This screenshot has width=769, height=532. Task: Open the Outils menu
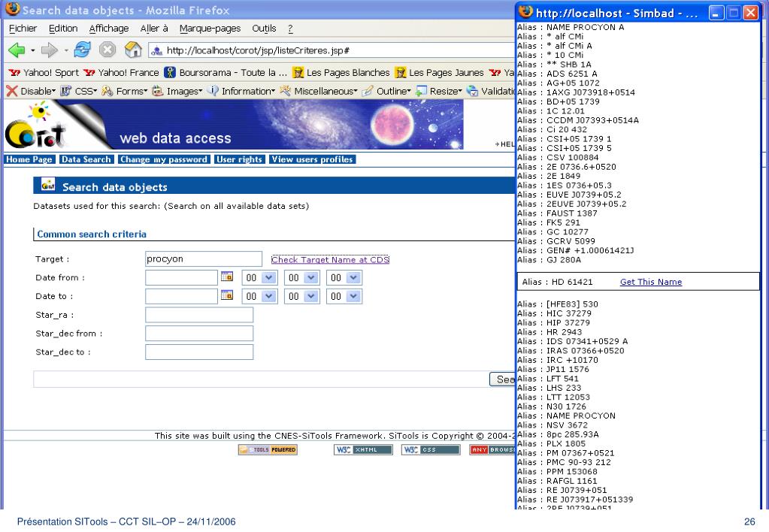tap(264, 29)
